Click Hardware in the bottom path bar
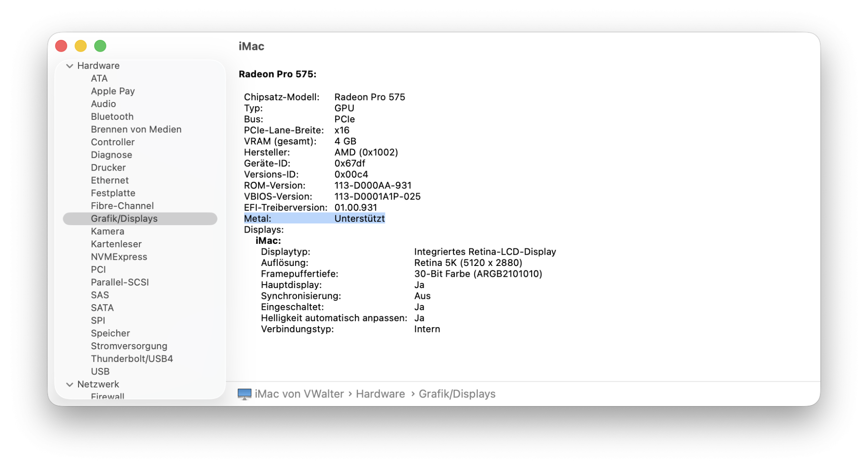 pyautogui.click(x=380, y=394)
